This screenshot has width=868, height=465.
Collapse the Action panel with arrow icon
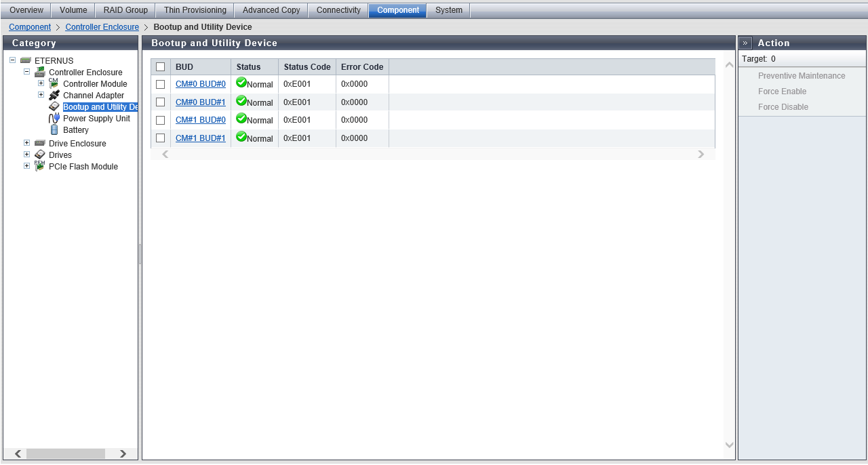(745, 43)
